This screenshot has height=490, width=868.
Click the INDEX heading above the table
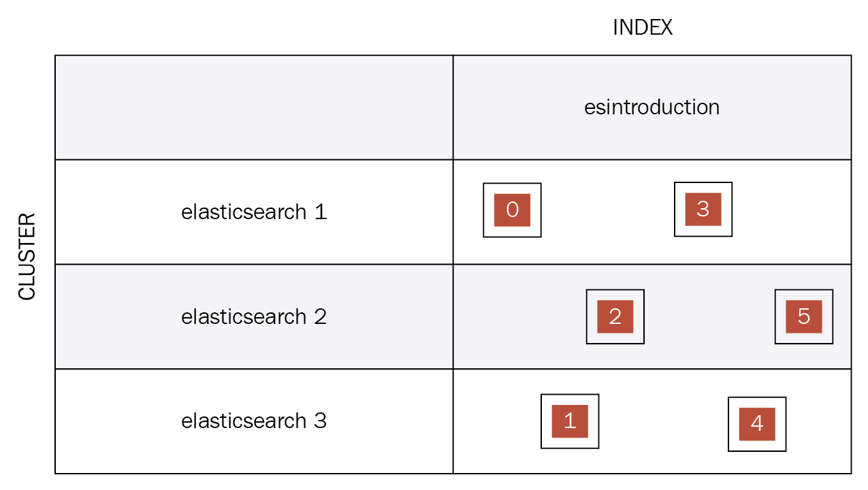643,28
